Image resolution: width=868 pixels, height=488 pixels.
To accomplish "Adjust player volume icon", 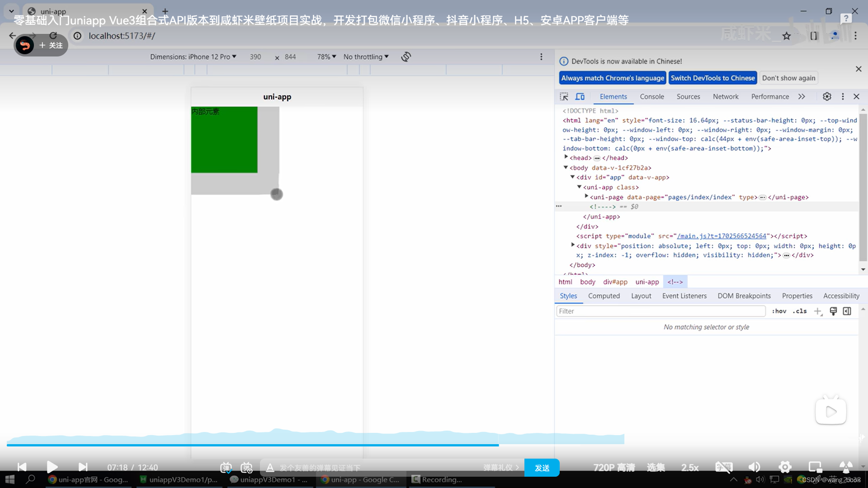I will coord(754,467).
